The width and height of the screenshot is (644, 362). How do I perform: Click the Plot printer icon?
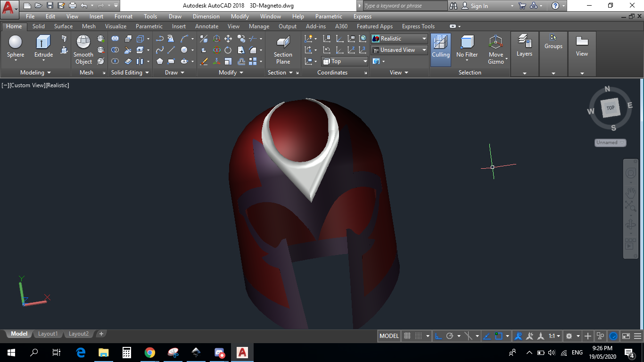(x=72, y=6)
